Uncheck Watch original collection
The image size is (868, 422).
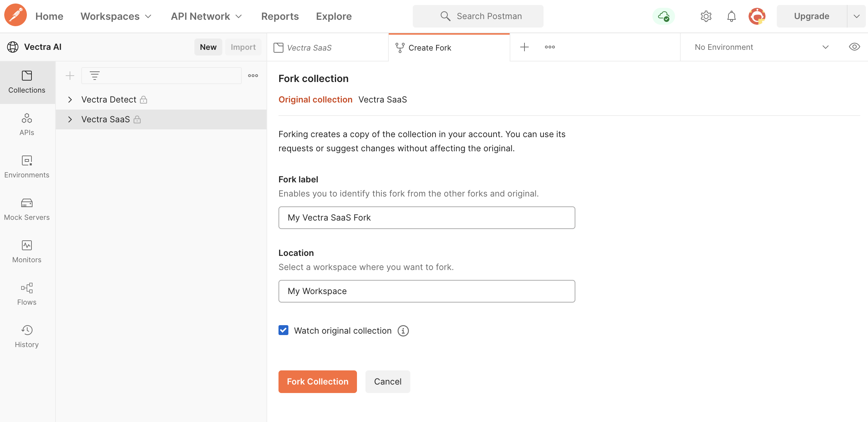point(283,330)
